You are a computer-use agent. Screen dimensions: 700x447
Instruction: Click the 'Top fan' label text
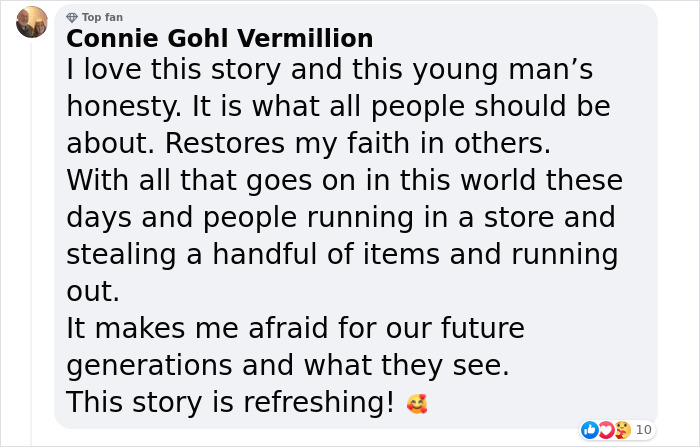[102, 17]
